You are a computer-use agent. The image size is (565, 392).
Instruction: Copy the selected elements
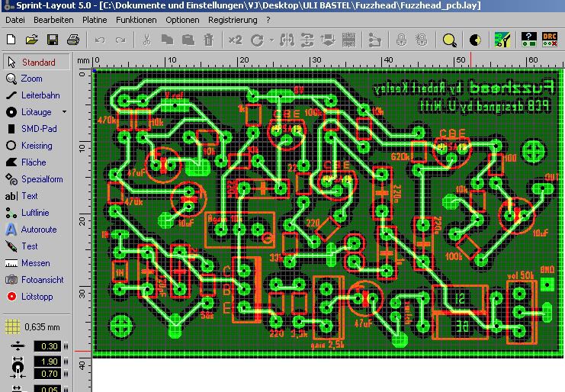167,40
